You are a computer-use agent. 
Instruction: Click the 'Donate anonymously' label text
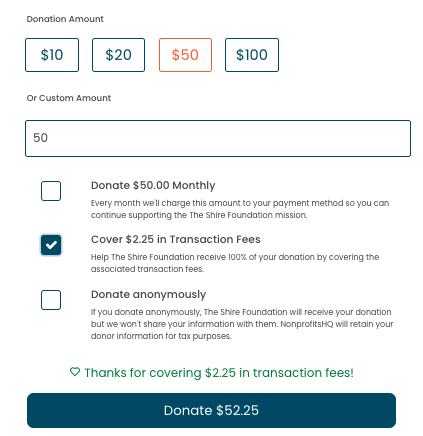point(148,295)
